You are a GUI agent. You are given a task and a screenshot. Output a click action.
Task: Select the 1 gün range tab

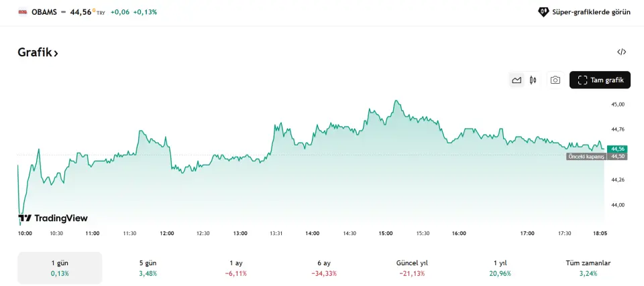click(x=60, y=268)
